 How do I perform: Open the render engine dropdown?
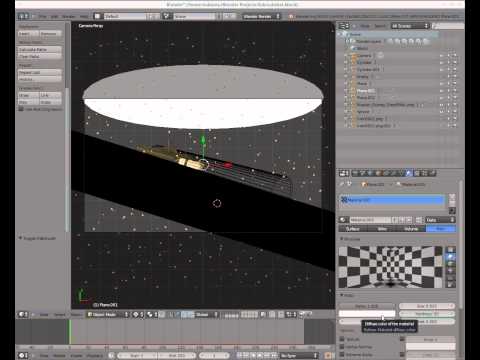pyautogui.click(x=262, y=16)
